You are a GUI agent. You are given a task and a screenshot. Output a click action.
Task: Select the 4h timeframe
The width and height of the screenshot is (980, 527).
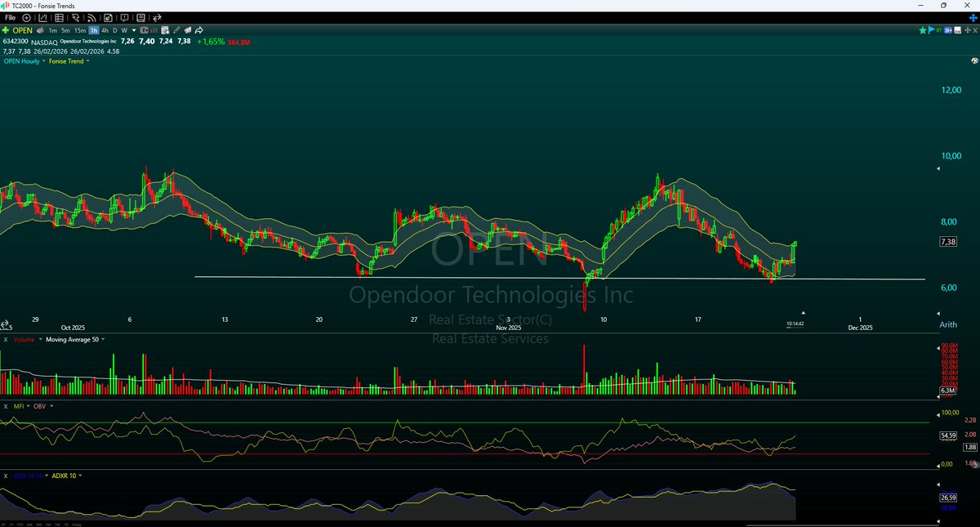[x=105, y=30]
